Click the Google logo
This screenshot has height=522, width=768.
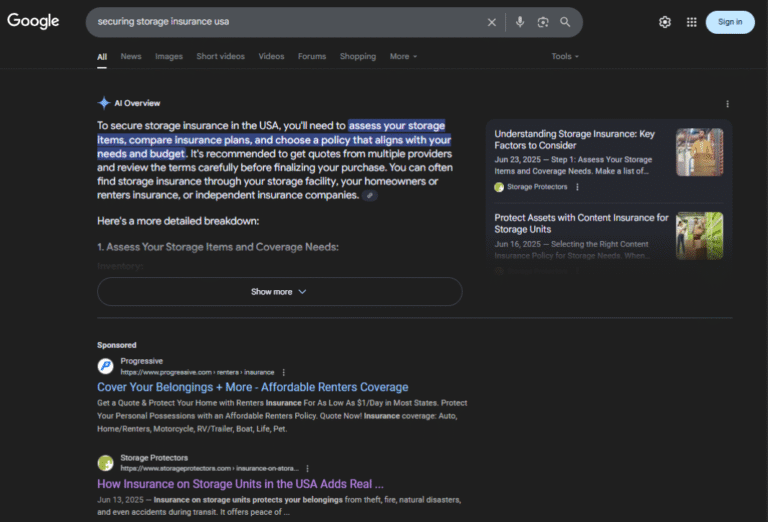click(33, 21)
